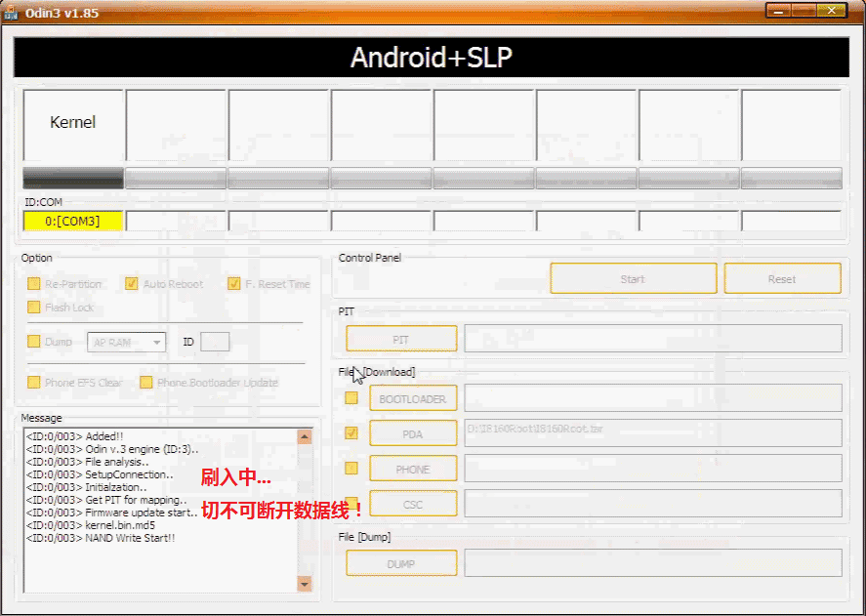Image resolution: width=866 pixels, height=616 pixels.
Task: Click the "Message" group label
Action: [41, 418]
